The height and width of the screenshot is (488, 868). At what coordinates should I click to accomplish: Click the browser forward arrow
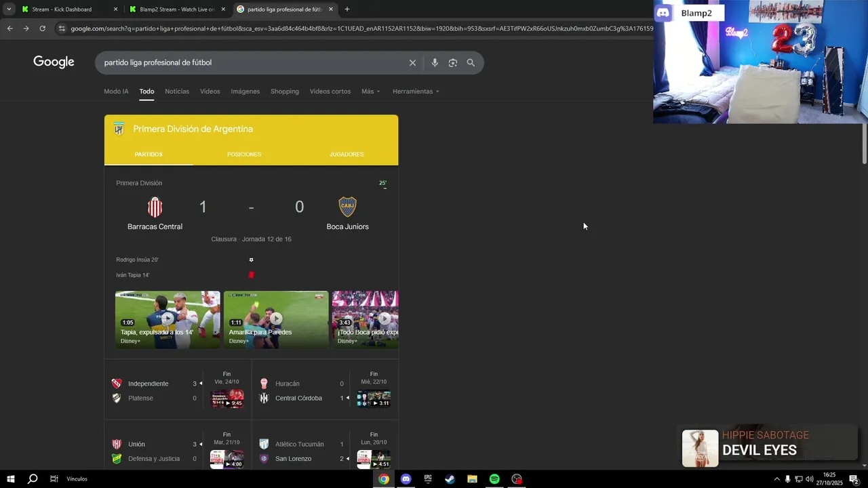(x=26, y=28)
